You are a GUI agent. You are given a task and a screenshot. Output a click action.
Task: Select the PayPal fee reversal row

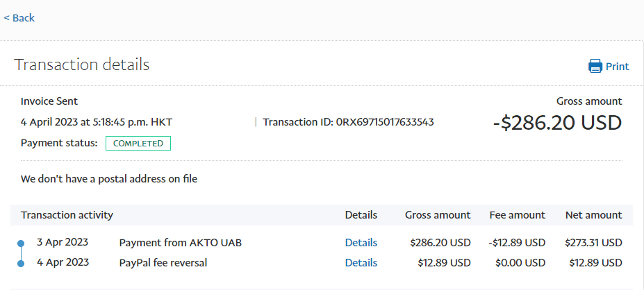[163, 263]
